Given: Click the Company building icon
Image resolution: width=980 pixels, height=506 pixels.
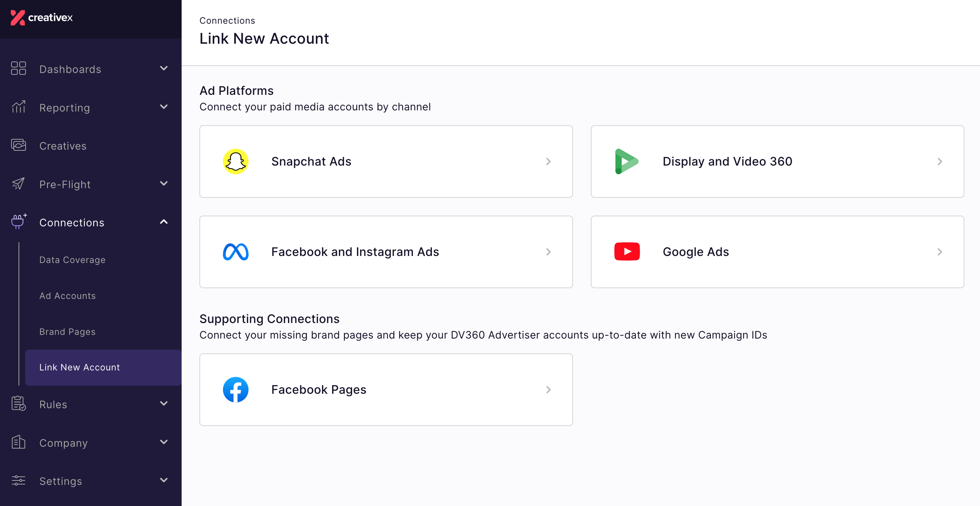Looking at the screenshot, I should 18,442.
